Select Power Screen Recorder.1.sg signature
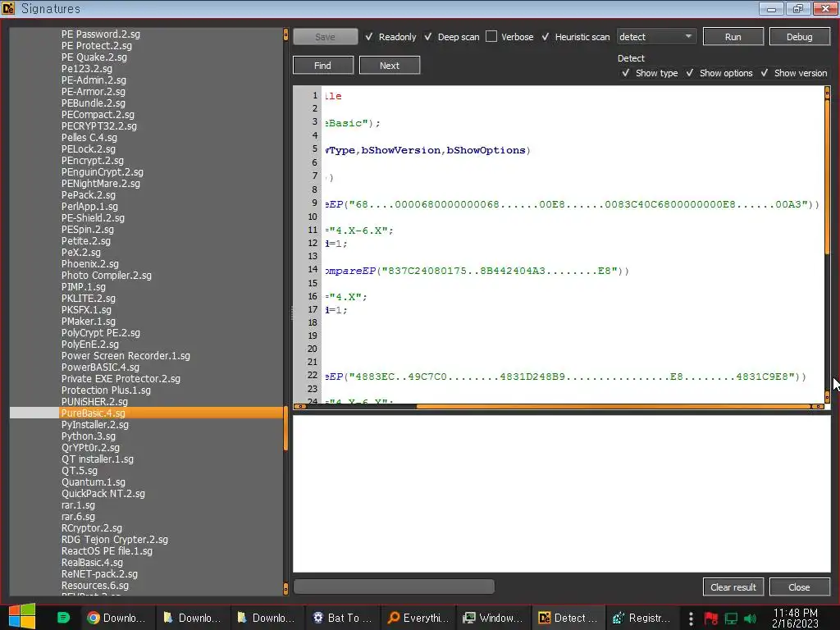This screenshot has width=840, height=630. point(126,356)
